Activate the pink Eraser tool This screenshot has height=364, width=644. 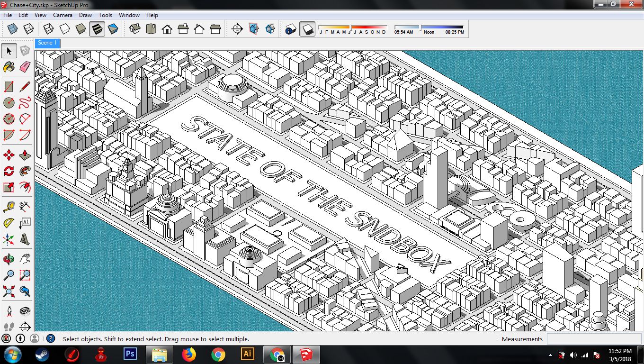coord(25,67)
